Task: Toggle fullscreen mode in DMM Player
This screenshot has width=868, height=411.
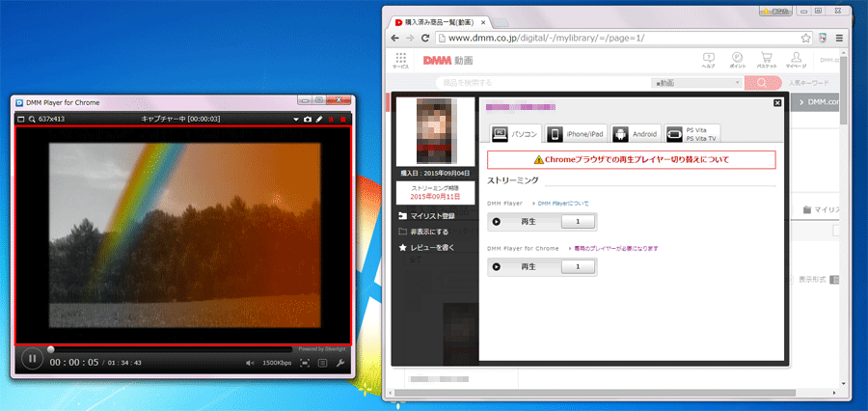Action: click(x=305, y=363)
